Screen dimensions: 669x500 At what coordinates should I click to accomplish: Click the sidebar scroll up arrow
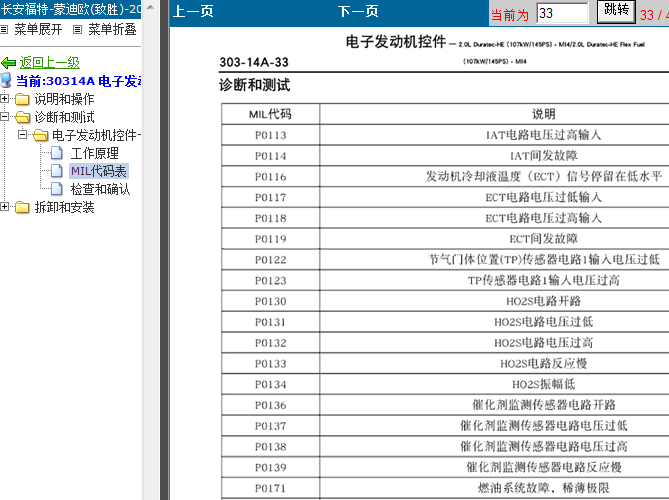pyautogui.click(x=150, y=7)
